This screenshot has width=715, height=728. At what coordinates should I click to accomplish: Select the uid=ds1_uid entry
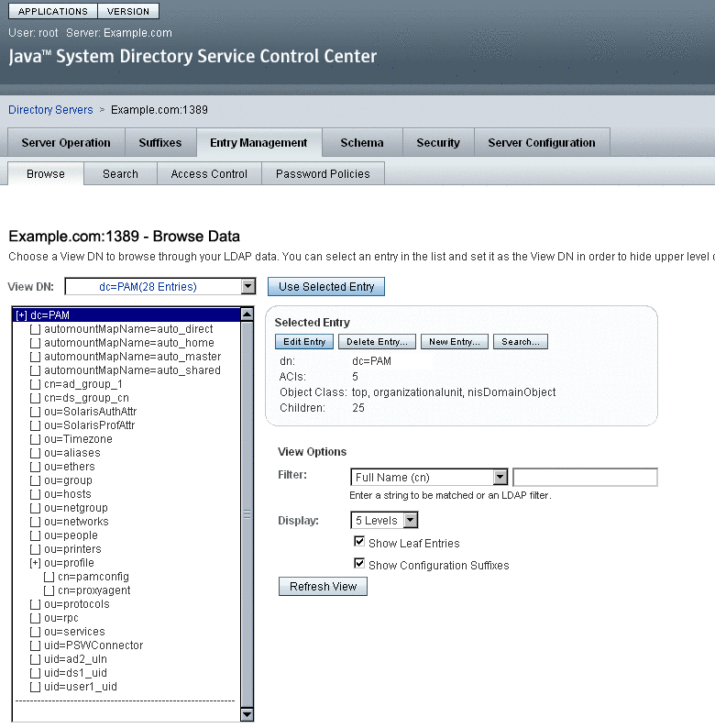(x=75, y=673)
